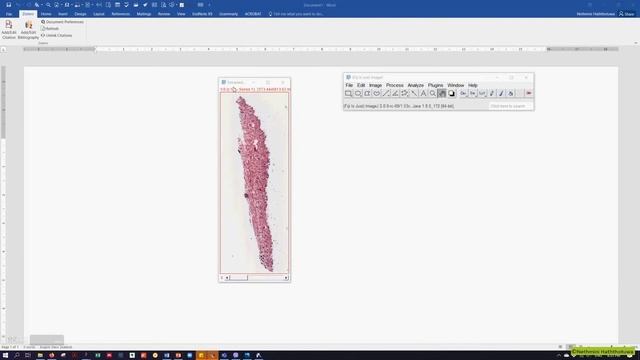Image resolution: width=640 pixels, height=360 pixels.
Task: Select the Pencil tool in Fiji toolbar
Action: (x=492, y=93)
